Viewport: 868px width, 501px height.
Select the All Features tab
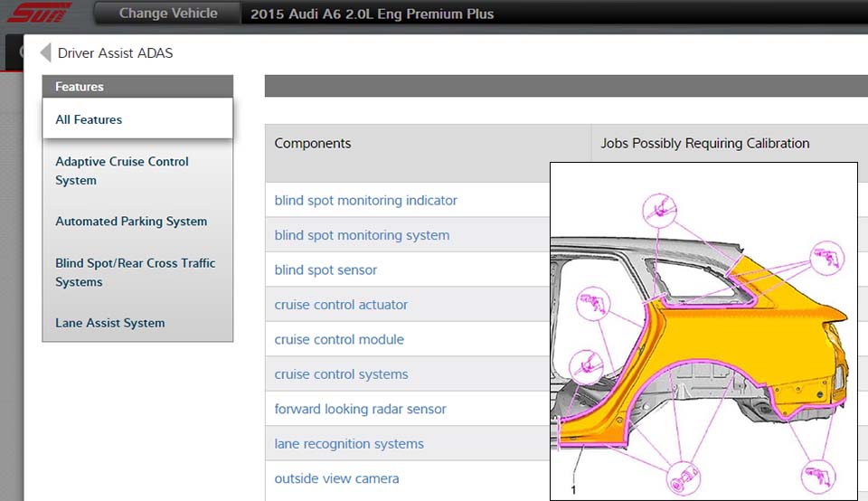tap(89, 119)
